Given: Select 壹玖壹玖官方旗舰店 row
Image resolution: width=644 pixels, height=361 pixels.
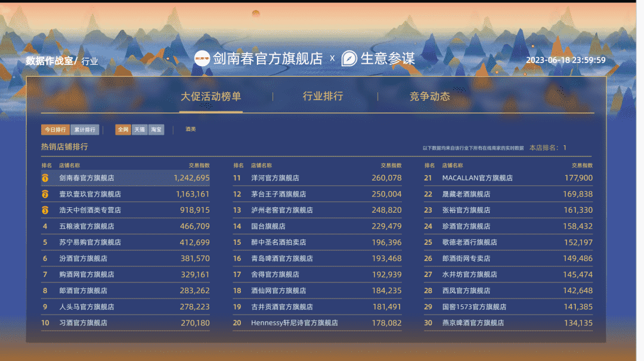Looking at the screenshot, I should (125, 194).
